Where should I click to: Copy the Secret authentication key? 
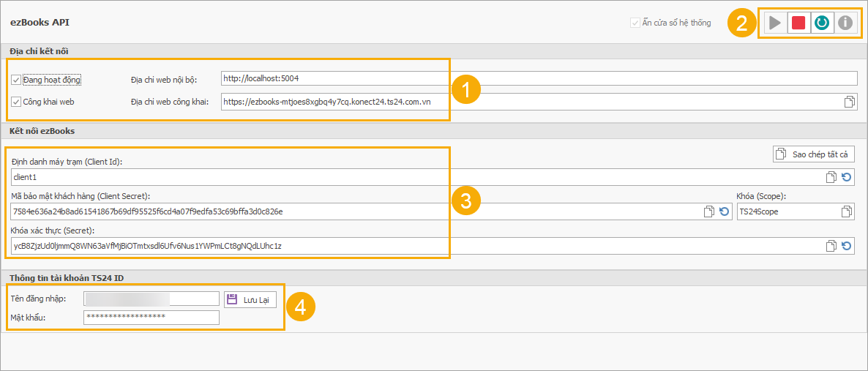(831, 246)
